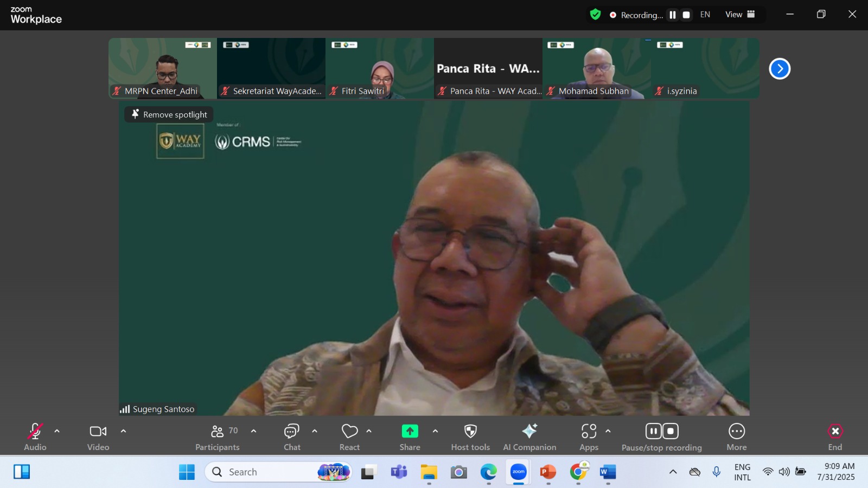Open Camera app from taskbar
Screen dimensions: 868x488
(x=458, y=472)
